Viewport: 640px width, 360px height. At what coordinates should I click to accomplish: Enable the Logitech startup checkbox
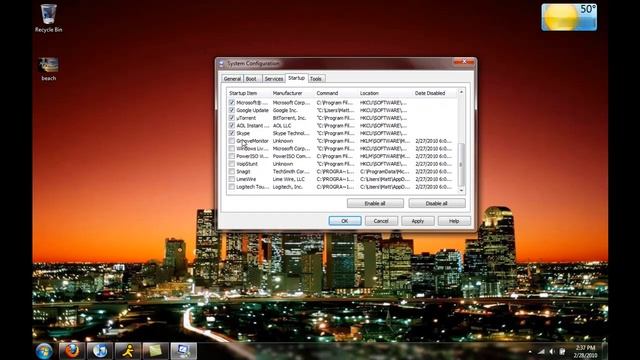pyautogui.click(x=231, y=187)
